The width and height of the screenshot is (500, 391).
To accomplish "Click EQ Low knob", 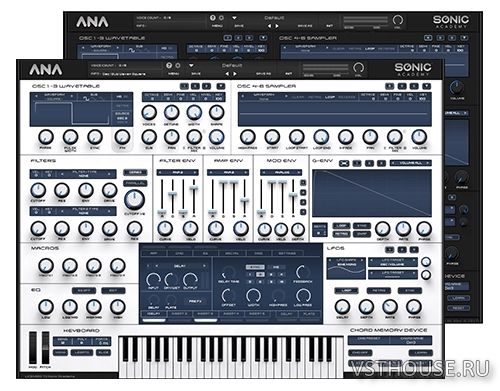I will [x=46, y=307].
